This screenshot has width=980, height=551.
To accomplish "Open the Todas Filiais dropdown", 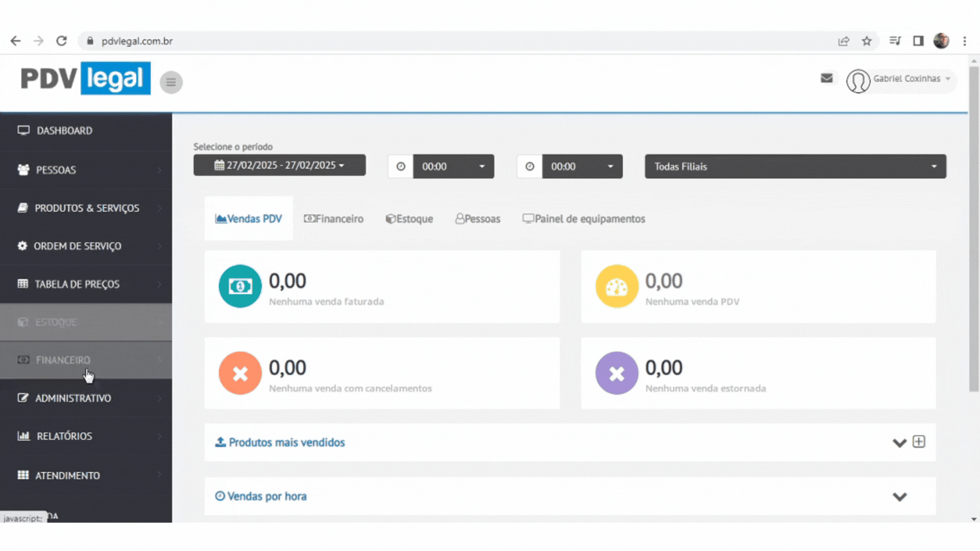I will pos(795,167).
